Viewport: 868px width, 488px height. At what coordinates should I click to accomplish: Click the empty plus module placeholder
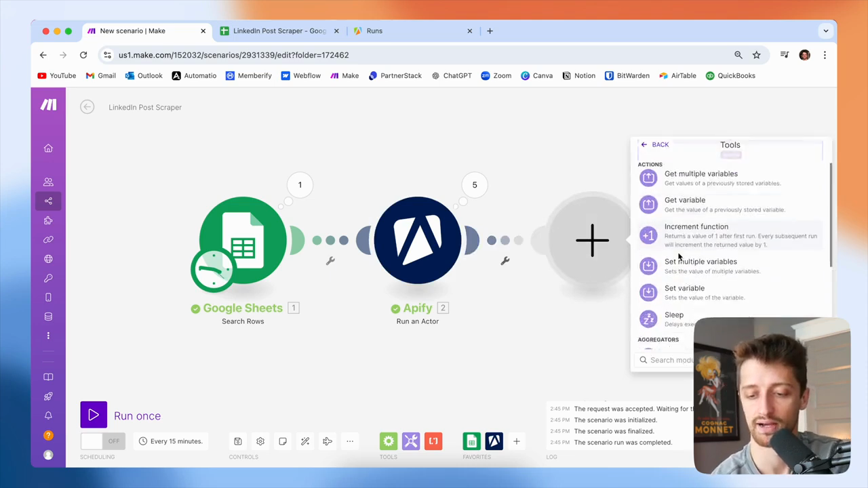tap(592, 240)
